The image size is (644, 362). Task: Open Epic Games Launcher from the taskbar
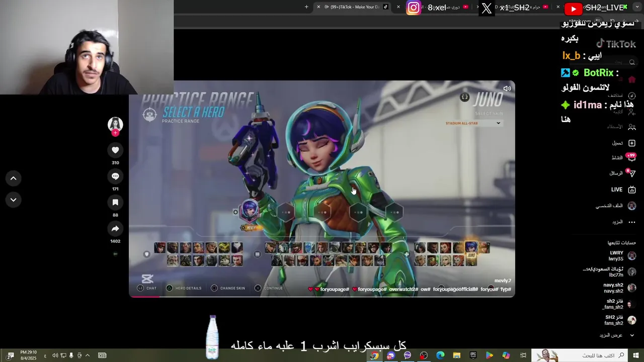[x=473, y=355]
